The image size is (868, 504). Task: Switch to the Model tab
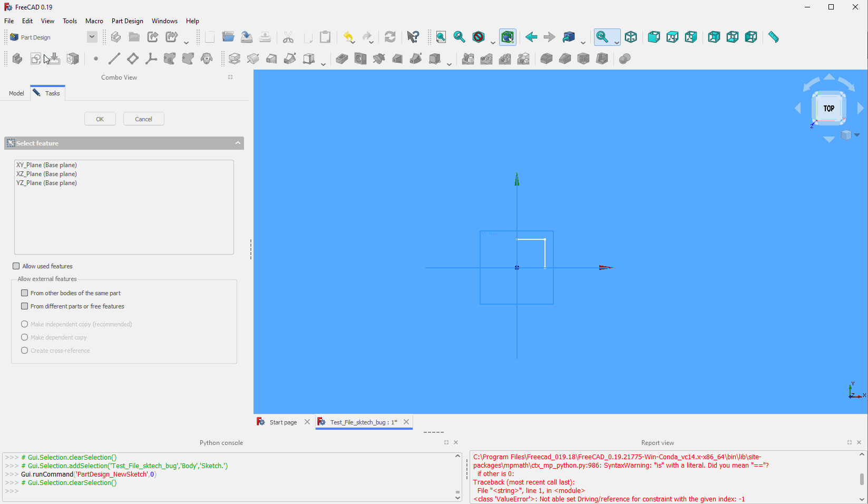(x=16, y=93)
